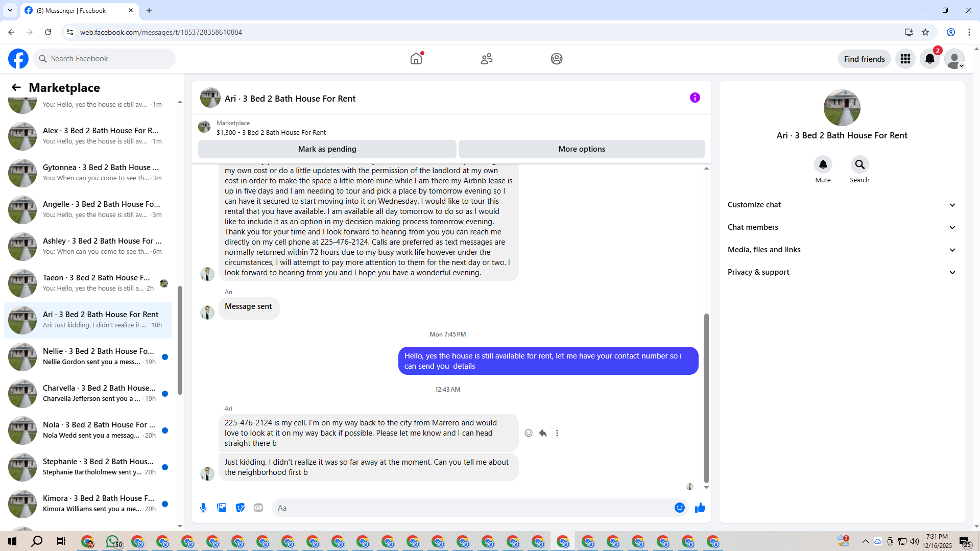Screen dimensions: 980x551
Task: Click Ari's avatar beside 'Message sent'
Action: (207, 312)
